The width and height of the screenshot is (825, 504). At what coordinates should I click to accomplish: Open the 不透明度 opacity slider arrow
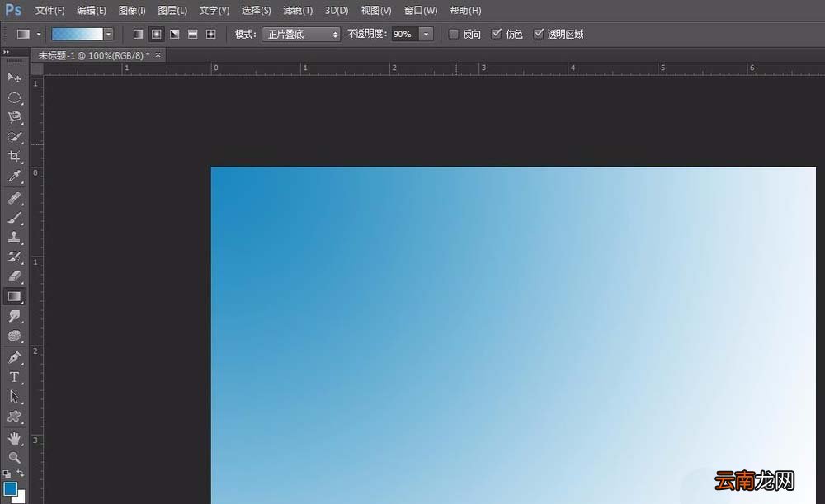(x=427, y=34)
